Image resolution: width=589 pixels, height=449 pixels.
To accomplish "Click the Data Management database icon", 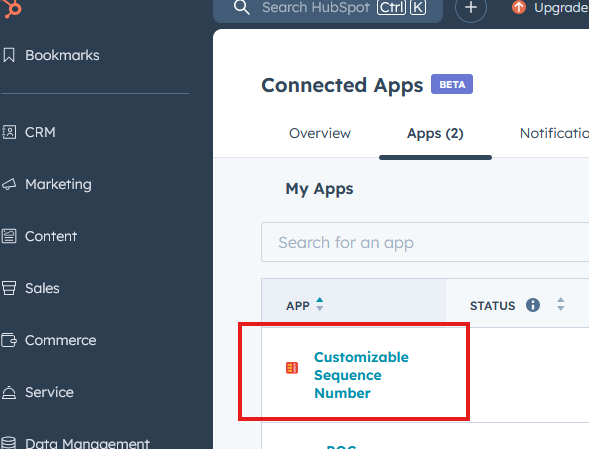I will tap(9, 443).
